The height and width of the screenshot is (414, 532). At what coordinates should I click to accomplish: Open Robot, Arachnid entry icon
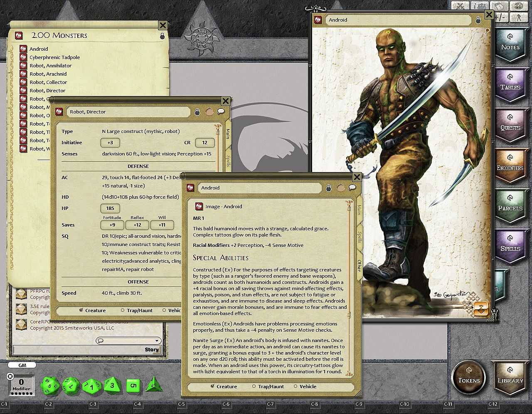click(x=23, y=74)
